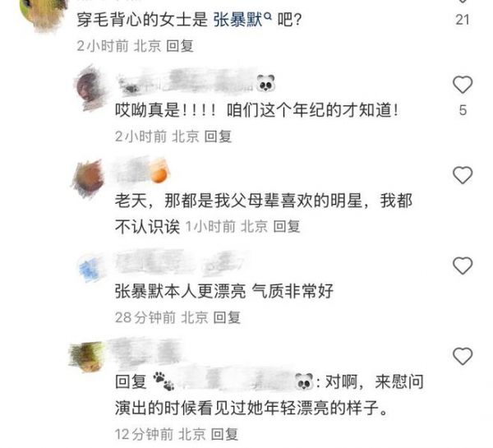The image size is (493, 448).
Task: Open top comment author's avatar
Action: [x=43, y=12]
